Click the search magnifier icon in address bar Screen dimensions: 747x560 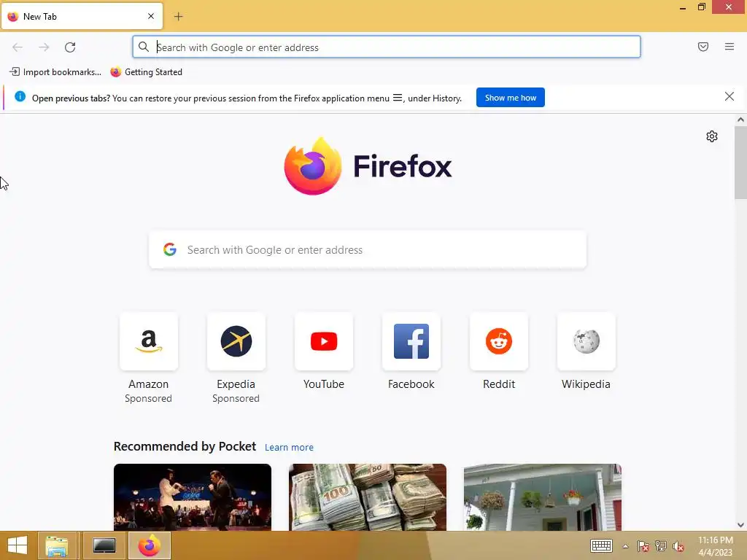[144, 47]
